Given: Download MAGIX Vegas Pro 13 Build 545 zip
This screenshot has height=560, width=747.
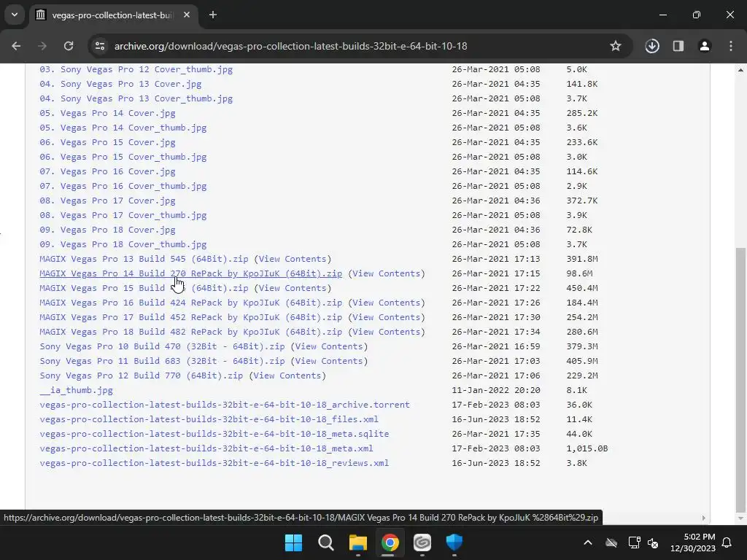Looking at the screenshot, I should pos(144,259).
